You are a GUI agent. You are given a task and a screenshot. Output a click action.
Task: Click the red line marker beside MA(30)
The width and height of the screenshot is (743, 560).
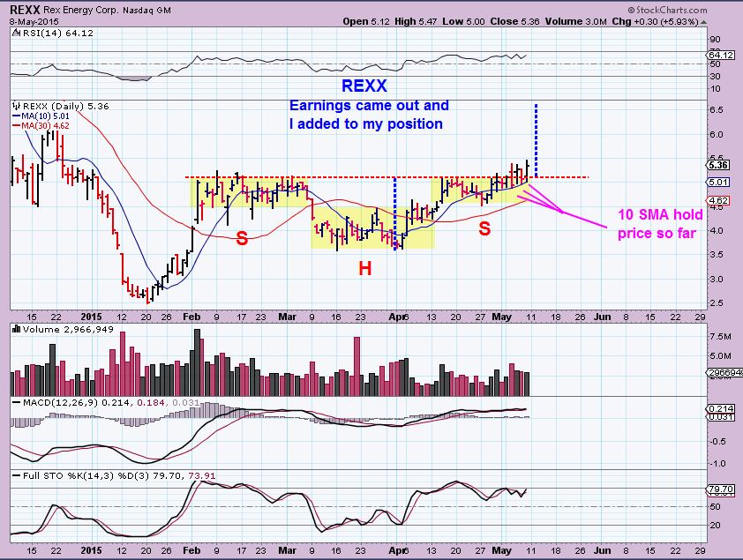click(16, 126)
